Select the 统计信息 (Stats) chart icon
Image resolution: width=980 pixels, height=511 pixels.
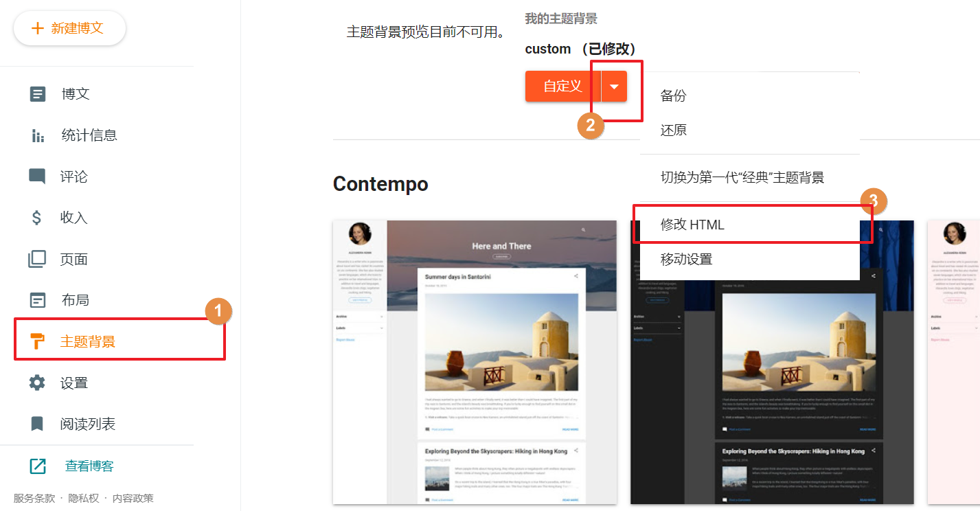[x=37, y=135]
